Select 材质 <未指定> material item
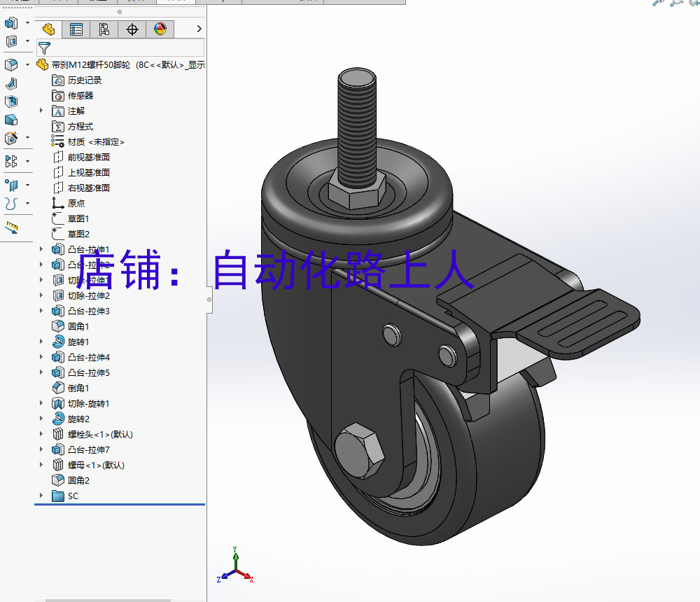 [96, 142]
